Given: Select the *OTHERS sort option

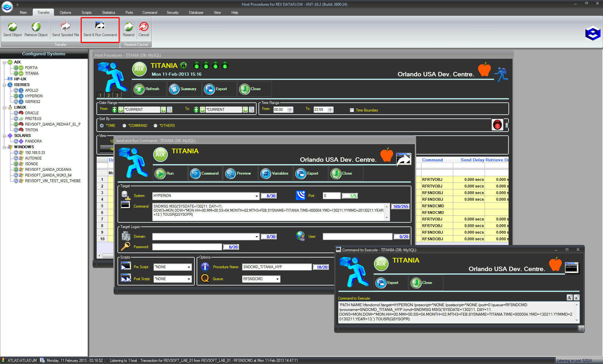Looking at the screenshot, I should (155, 126).
